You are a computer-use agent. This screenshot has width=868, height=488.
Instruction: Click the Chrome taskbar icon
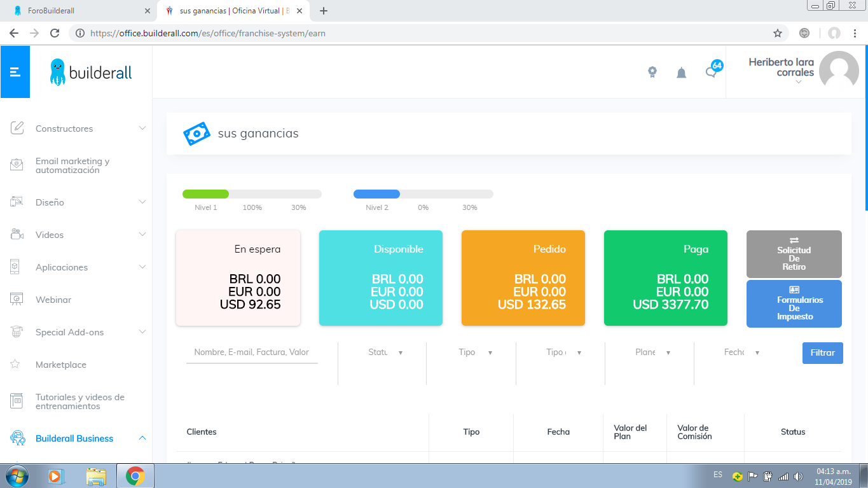click(135, 476)
